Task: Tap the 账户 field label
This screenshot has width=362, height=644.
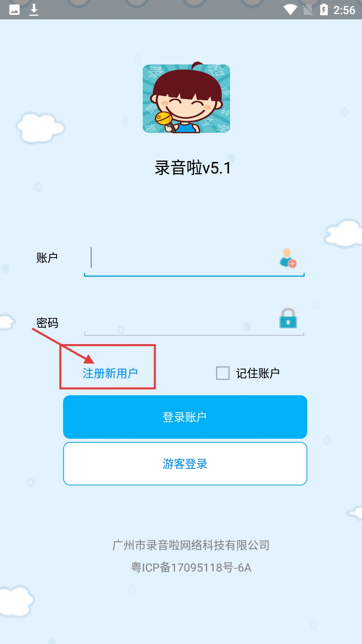Action: pyautogui.click(x=47, y=258)
